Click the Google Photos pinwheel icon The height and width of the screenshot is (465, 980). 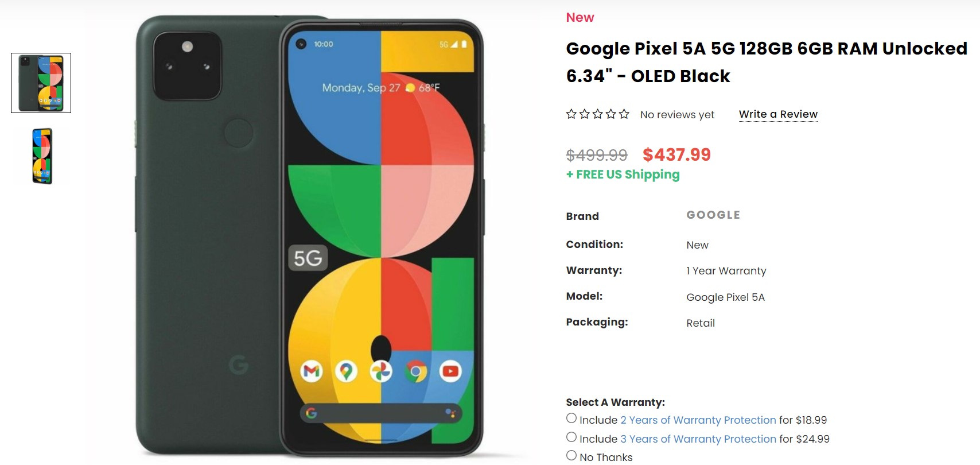(381, 372)
